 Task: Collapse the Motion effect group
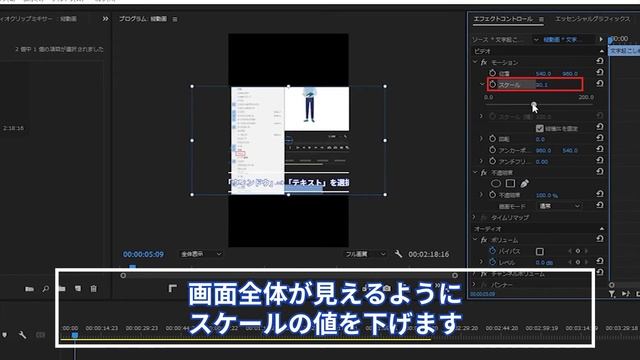point(475,62)
